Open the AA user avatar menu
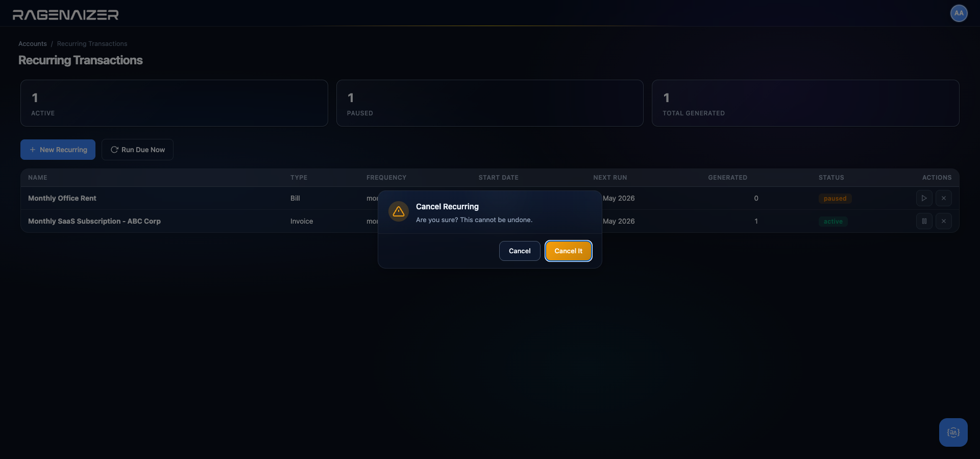The width and height of the screenshot is (980, 459). pos(959,13)
